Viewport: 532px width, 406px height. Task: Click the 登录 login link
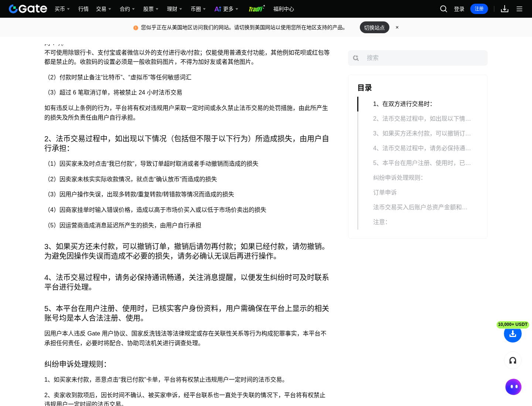point(459,9)
